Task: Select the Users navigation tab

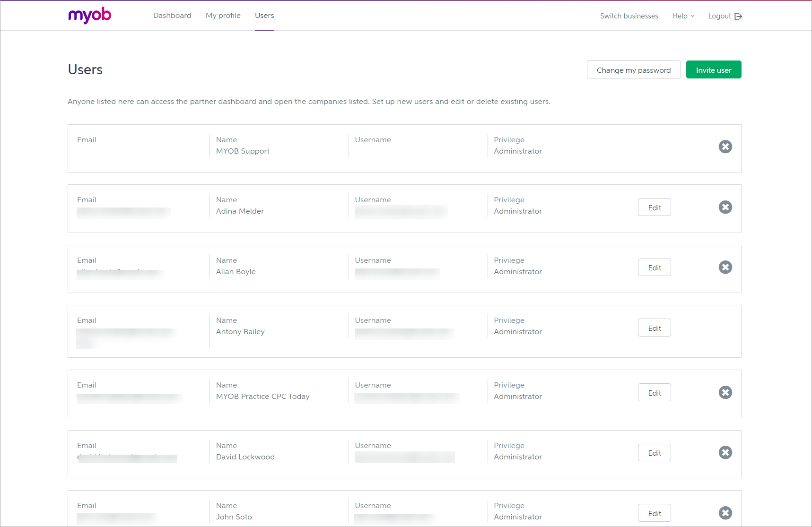Action: click(x=264, y=15)
